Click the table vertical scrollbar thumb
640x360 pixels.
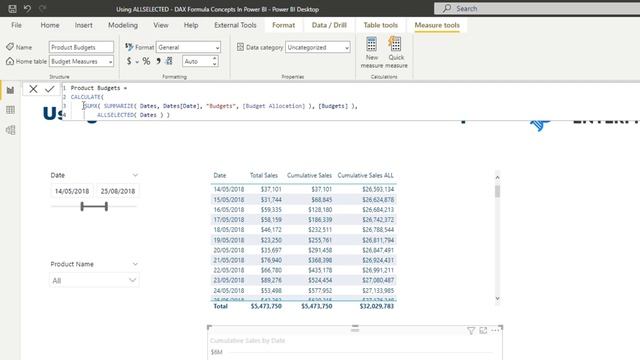tap(497, 191)
